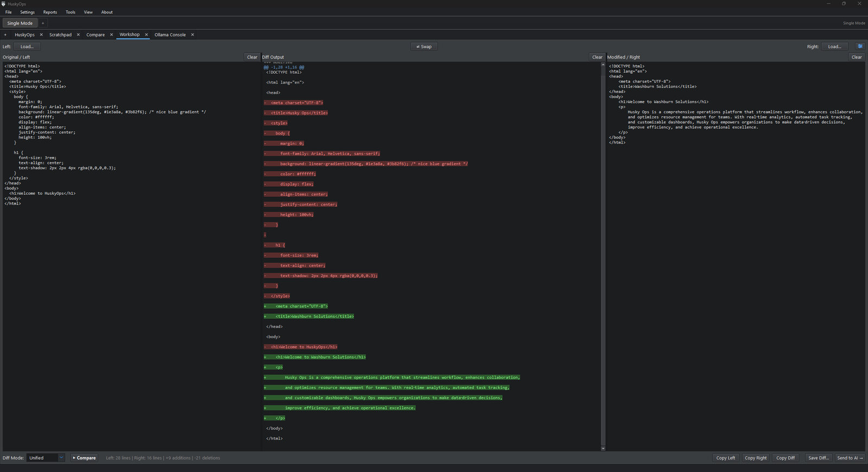This screenshot has width=868, height=472.
Task: Load a file into the Left pane
Action: (x=27, y=47)
